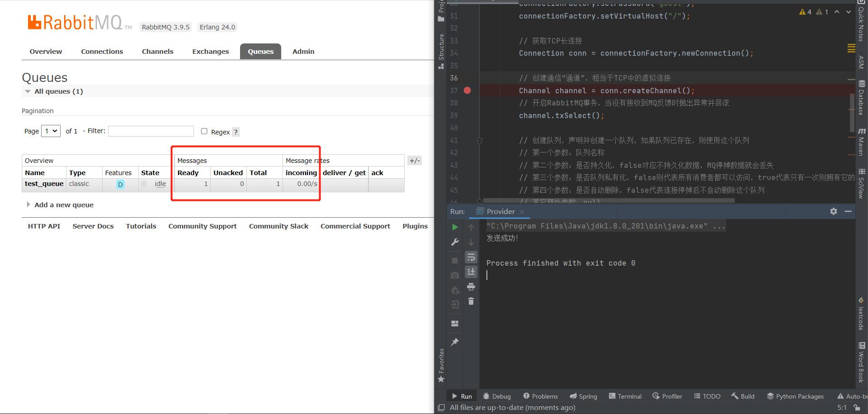Toggle breakpoint on line 37
Viewport: 868px width, 414px height.
point(467,90)
